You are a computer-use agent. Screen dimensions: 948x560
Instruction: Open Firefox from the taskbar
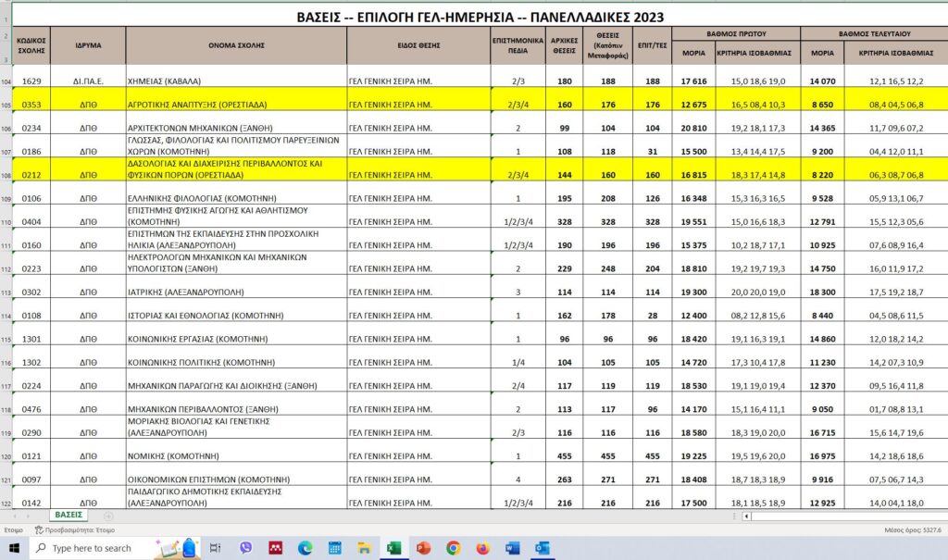click(x=482, y=548)
